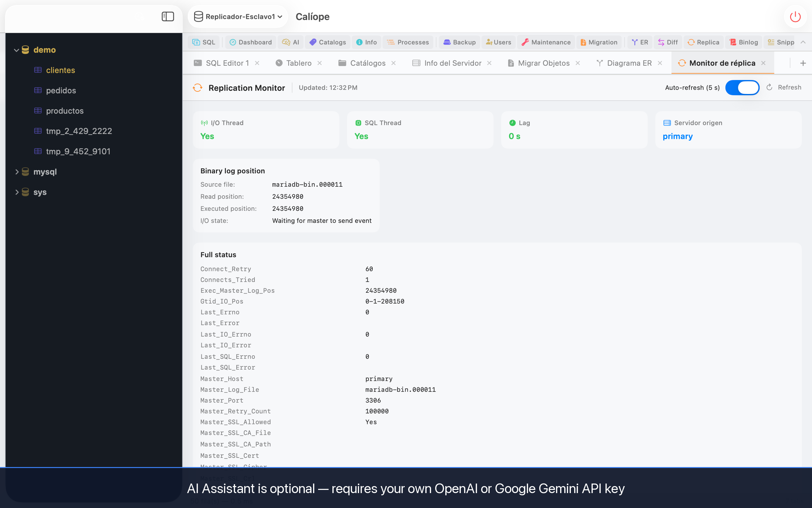
Task: Close the Tablero tab
Action: click(x=320, y=63)
